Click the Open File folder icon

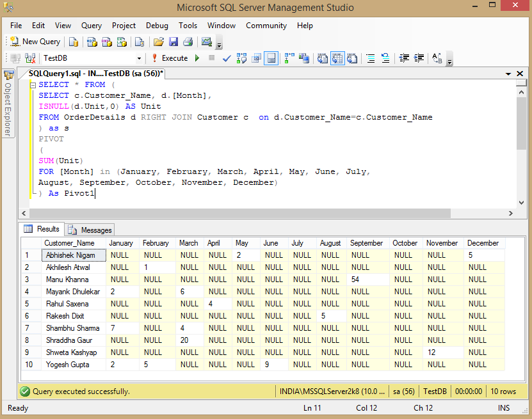159,42
